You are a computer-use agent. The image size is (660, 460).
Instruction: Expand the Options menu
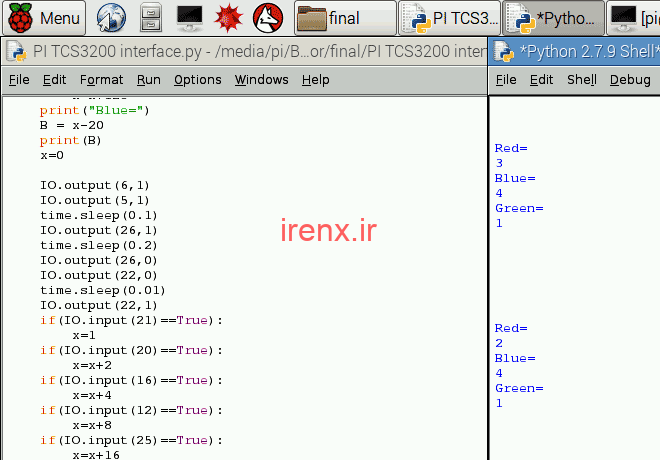click(x=197, y=80)
